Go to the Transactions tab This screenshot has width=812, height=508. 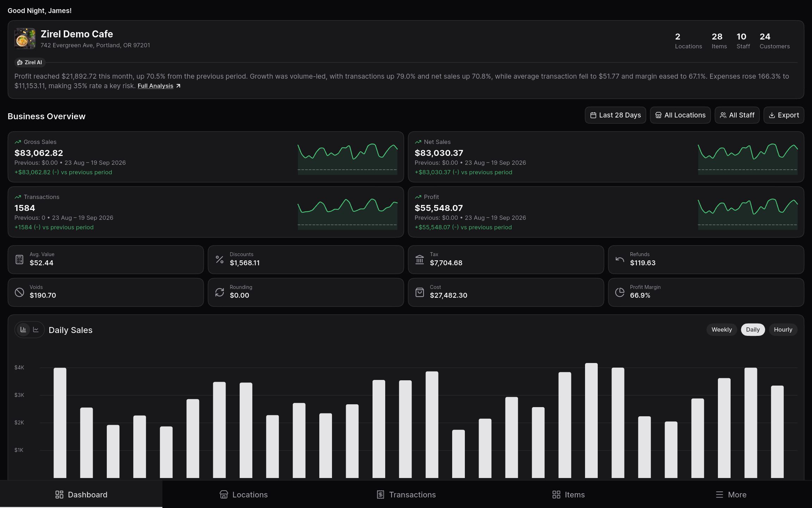tap(406, 495)
